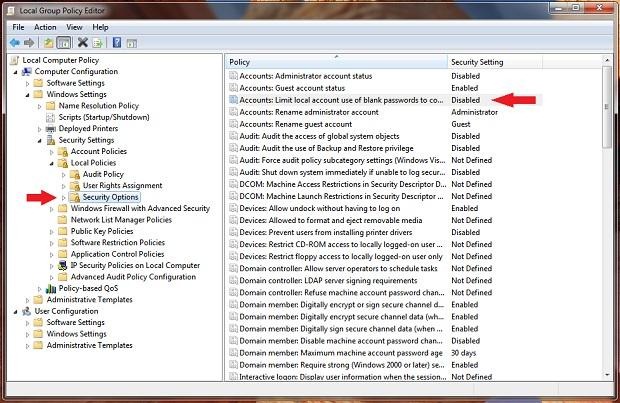The width and height of the screenshot is (620, 403).
Task: Click the policy list scrollbar down arrow
Action: 607,375
